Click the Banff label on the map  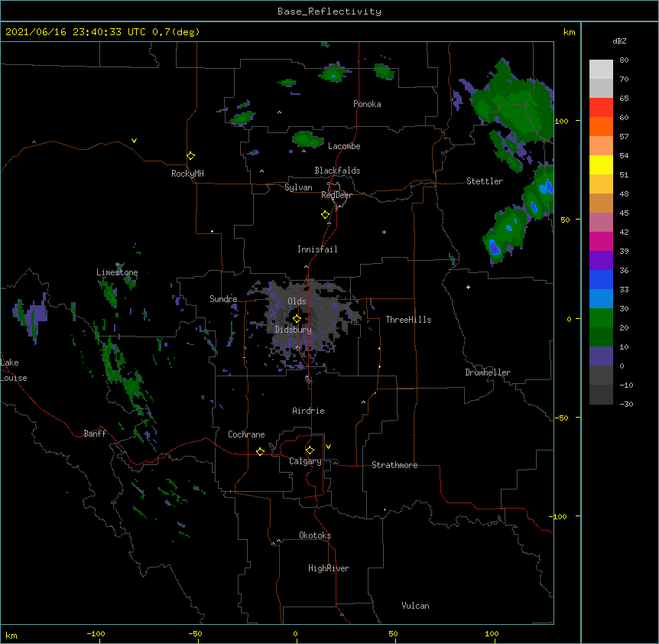(x=95, y=434)
